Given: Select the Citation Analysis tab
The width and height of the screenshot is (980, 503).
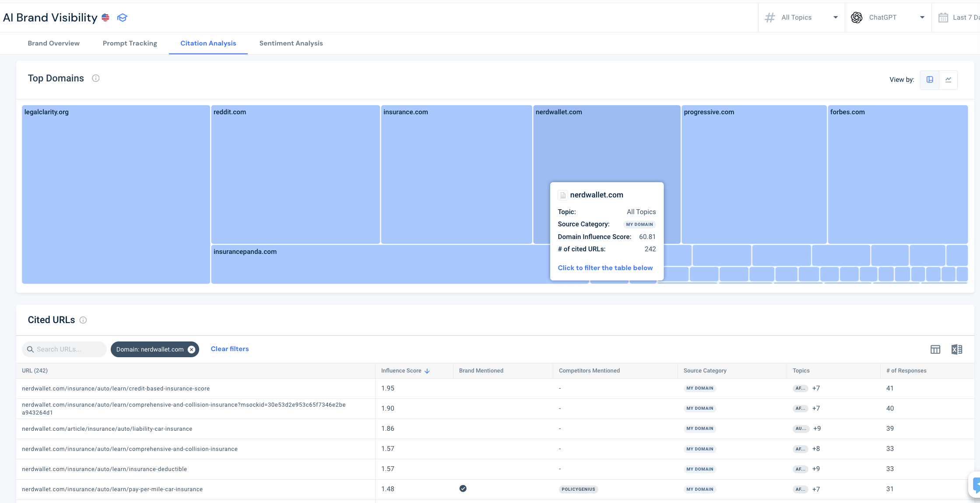Looking at the screenshot, I should 208,43.
